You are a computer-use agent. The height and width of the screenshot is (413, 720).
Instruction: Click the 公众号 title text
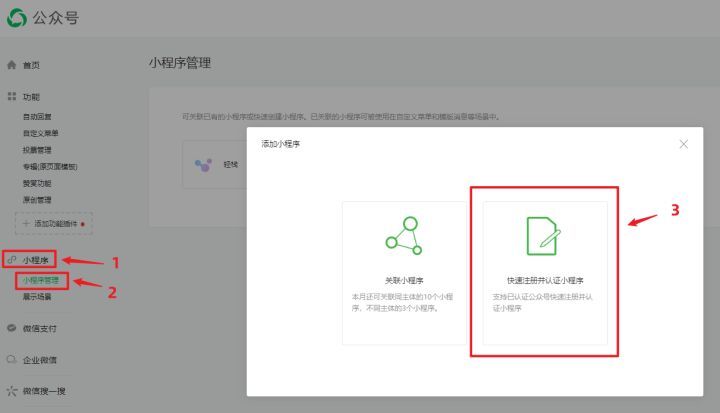pyautogui.click(x=56, y=18)
